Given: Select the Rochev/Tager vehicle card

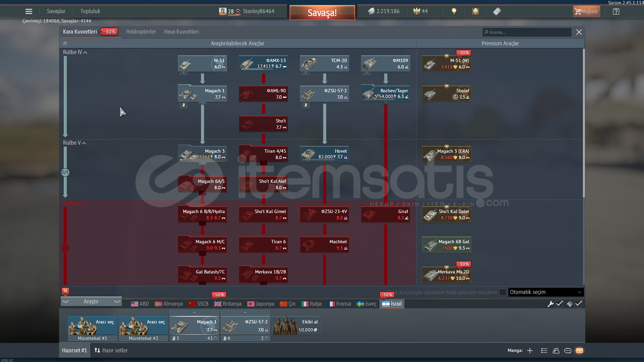Looking at the screenshot, I should pos(386,94).
